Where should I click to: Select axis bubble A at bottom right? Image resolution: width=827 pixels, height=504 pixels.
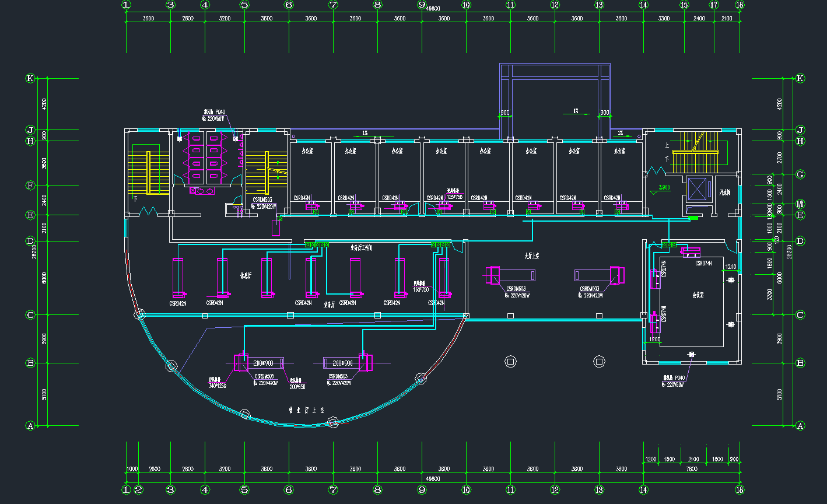pyautogui.click(x=800, y=426)
